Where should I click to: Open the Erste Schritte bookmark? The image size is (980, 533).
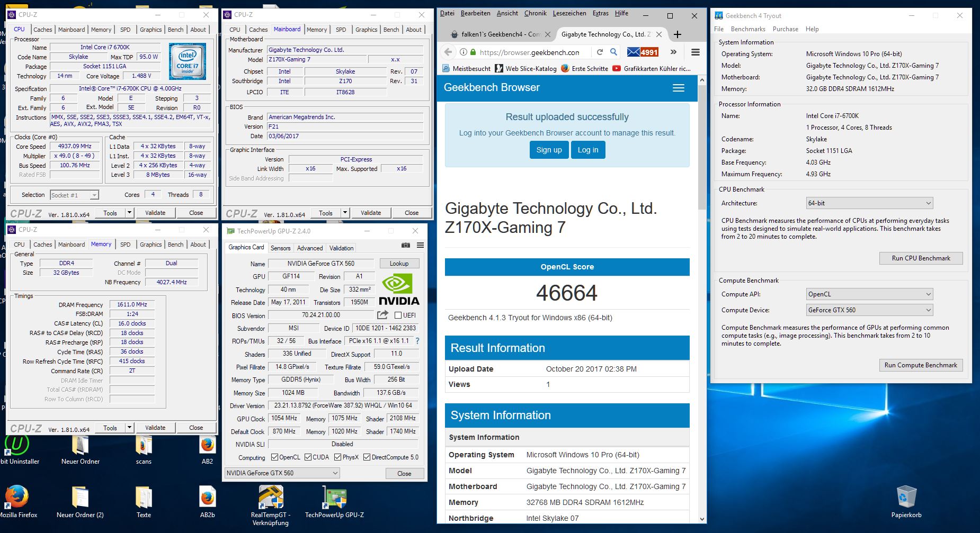click(584, 68)
